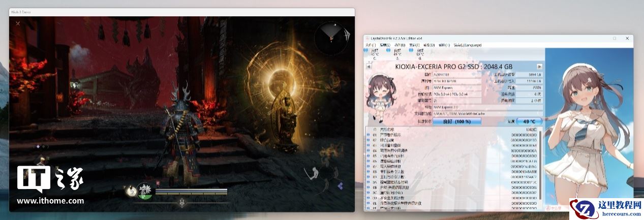The width and height of the screenshot is (644, 220).
Task: Open the 主题(T) menu in CrystalDiskInfo
Action: click(x=414, y=45)
